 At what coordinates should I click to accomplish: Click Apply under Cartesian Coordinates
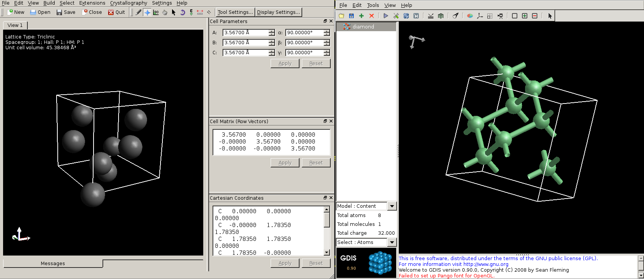click(285, 263)
